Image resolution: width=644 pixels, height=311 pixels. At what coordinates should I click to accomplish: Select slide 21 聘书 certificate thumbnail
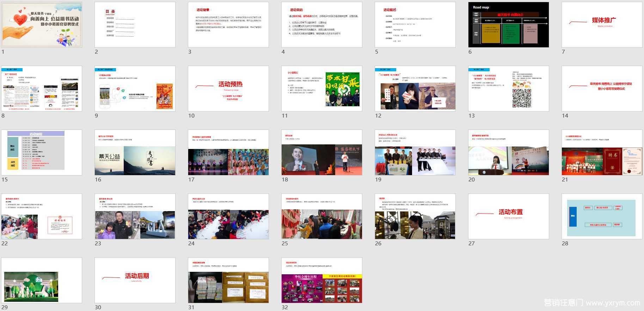click(x=602, y=152)
